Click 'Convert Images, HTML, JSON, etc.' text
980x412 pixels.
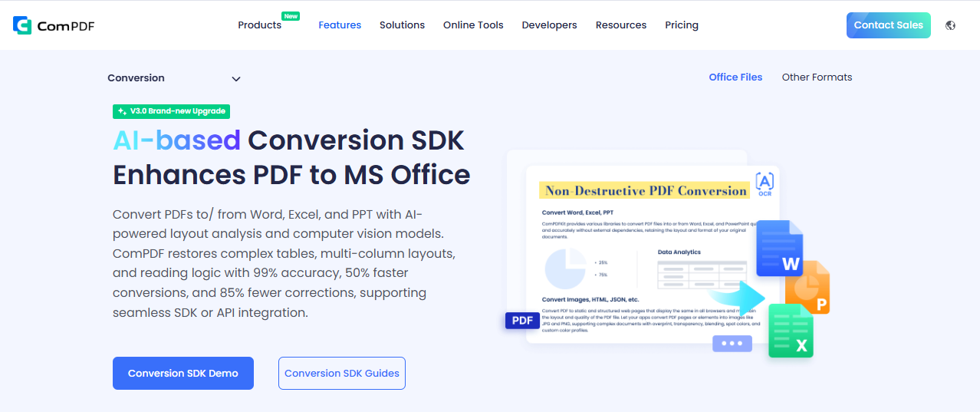click(590, 299)
